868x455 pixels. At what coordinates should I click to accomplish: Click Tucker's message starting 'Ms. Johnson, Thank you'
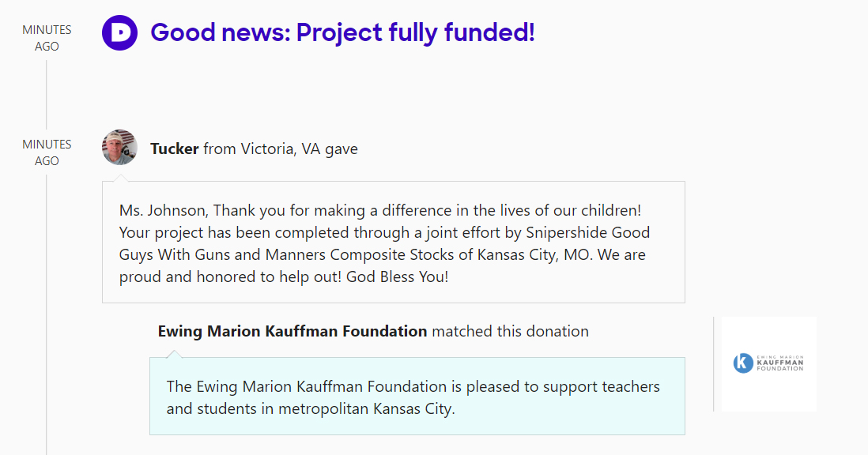pyautogui.click(x=379, y=211)
